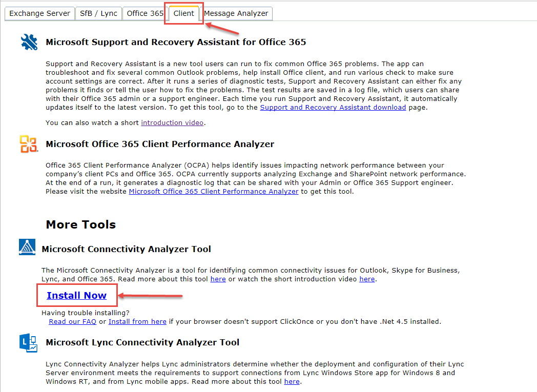This screenshot has width=537, height=392.
Task: Open the SfB / Lync tab
Action: click(x=98, y=13)
